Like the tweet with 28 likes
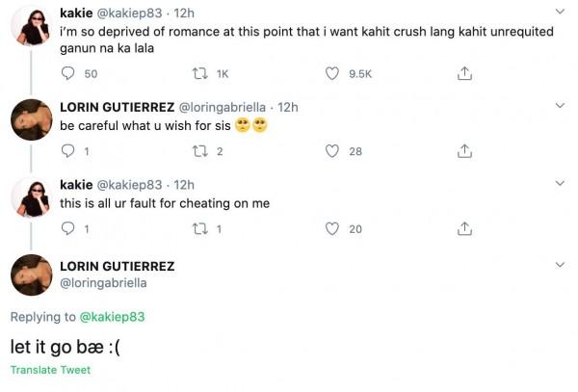578x392 pixels. pyautogui.click(x=333, y=150)
